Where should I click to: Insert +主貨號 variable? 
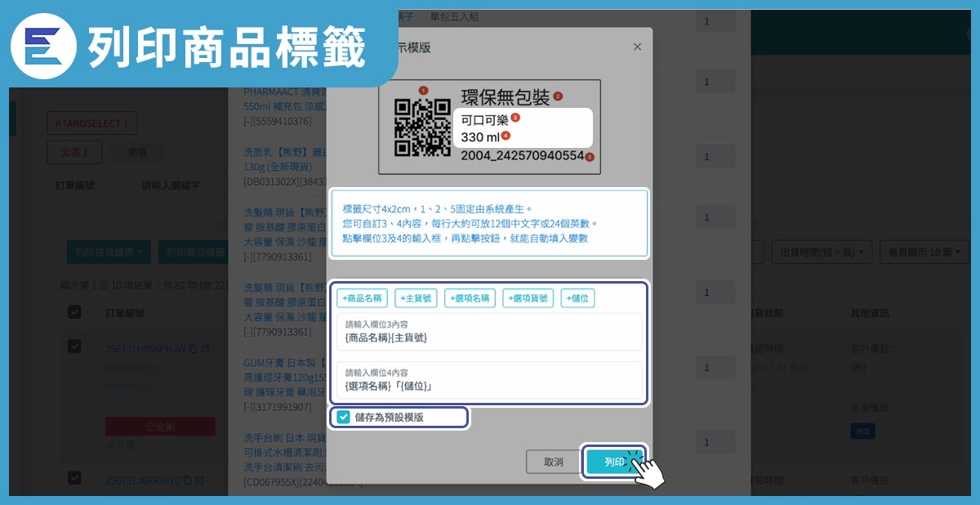pyautogui.click(x=415, y=298)
